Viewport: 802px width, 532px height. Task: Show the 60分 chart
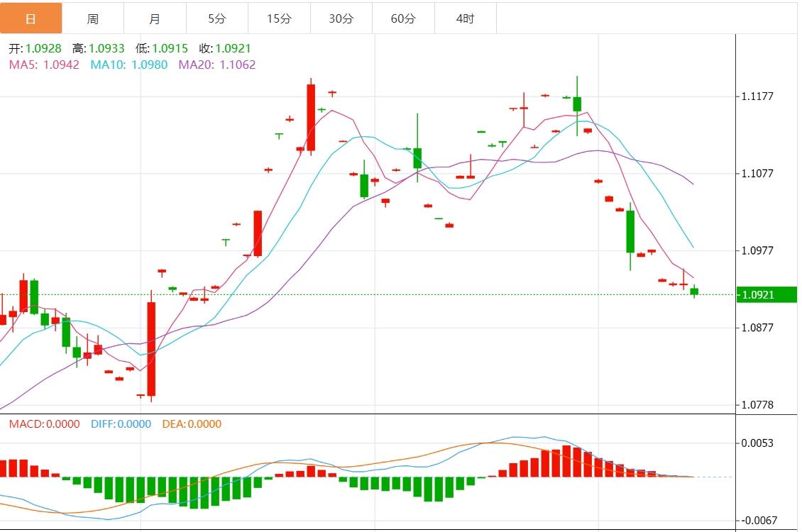point(403,18)
